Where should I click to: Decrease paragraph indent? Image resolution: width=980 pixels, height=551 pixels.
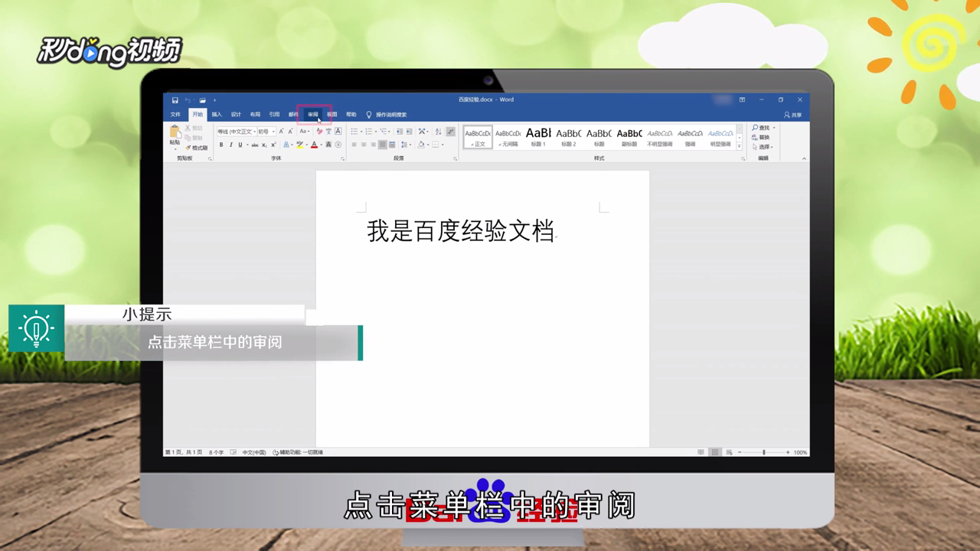(400, 132)
